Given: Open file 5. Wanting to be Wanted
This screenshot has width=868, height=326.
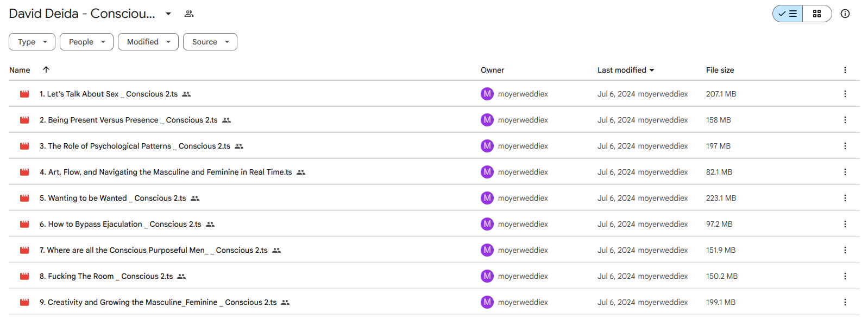Looking at the screenshot, I should point(113,198).
